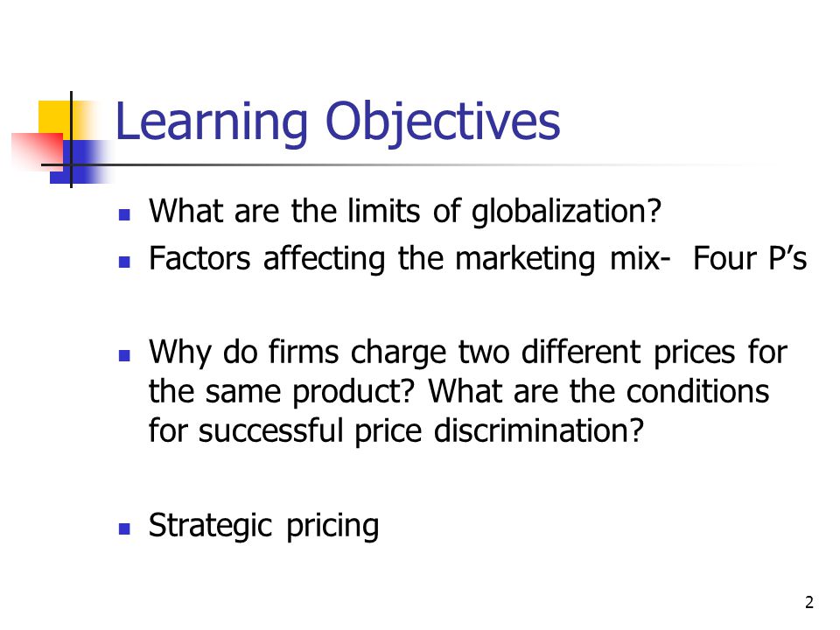Click the bullet marker beside "What are the limits"
The image size is (840, 630).
[125, 215]
